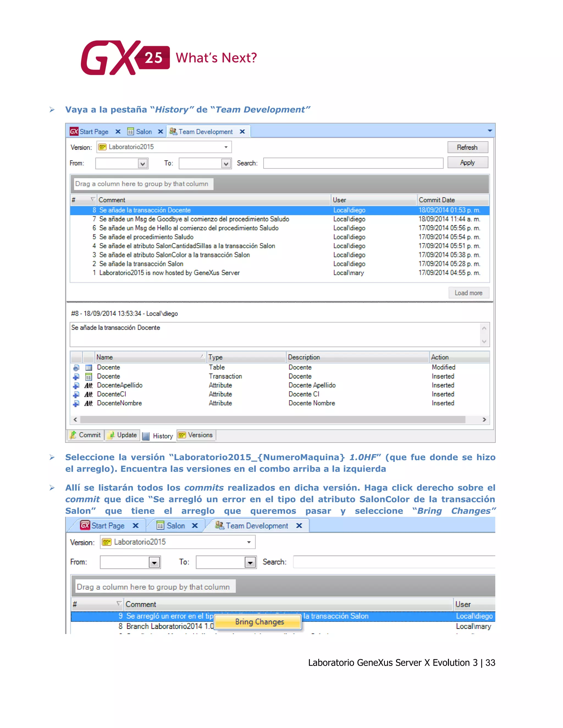
Task: Select commit 8 'Branch Laboratorio2014' in lower window
Action: pos(283,627)
